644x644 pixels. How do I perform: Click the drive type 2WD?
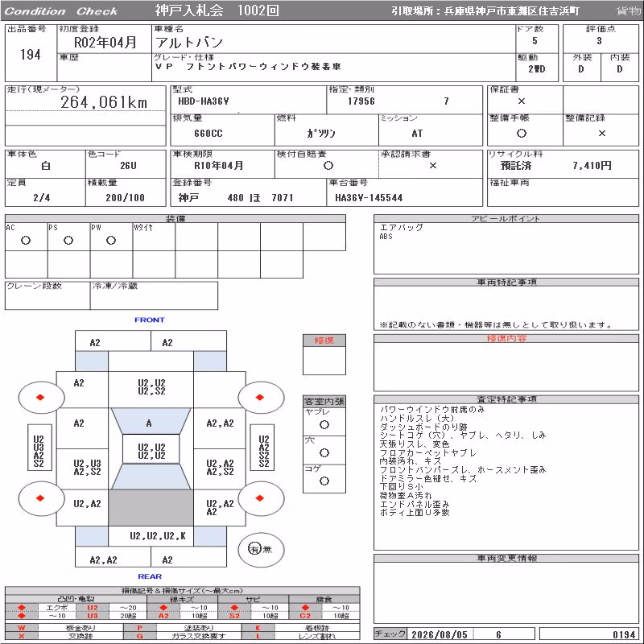point(536,68)
